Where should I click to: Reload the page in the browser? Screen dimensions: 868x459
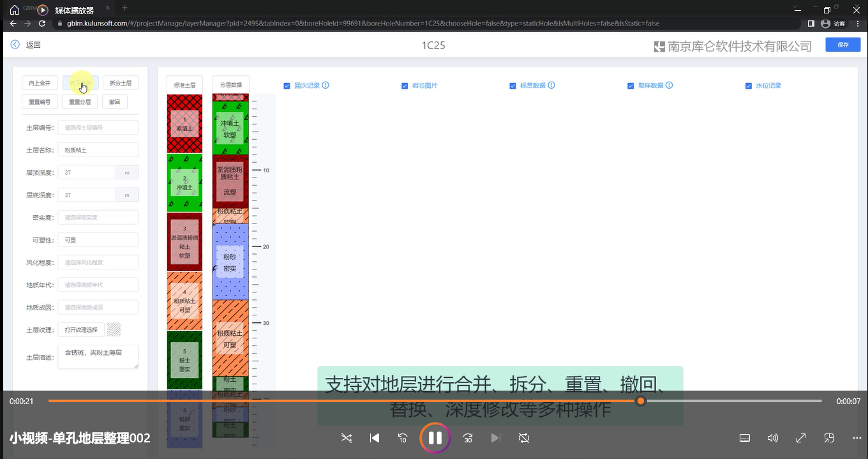(42, 23)
